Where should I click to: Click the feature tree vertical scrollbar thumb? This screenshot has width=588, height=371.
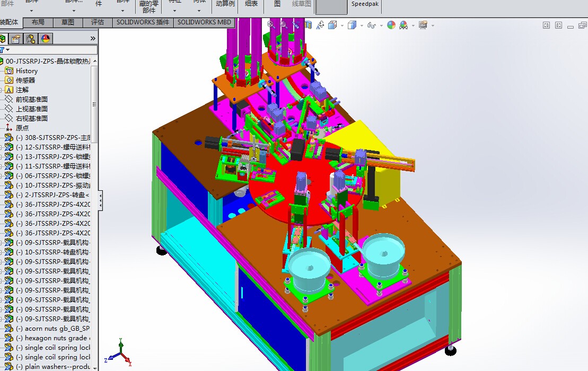click(x=94, y=104)
